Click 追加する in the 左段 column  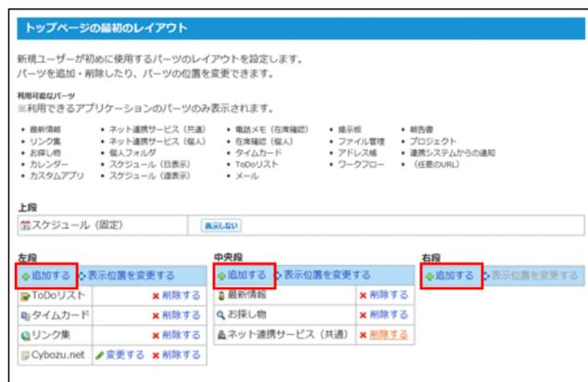point(51,275)
